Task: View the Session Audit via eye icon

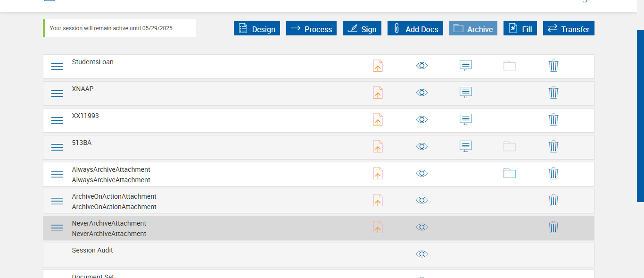Action: pyautogui.click(x=422, y=254)
